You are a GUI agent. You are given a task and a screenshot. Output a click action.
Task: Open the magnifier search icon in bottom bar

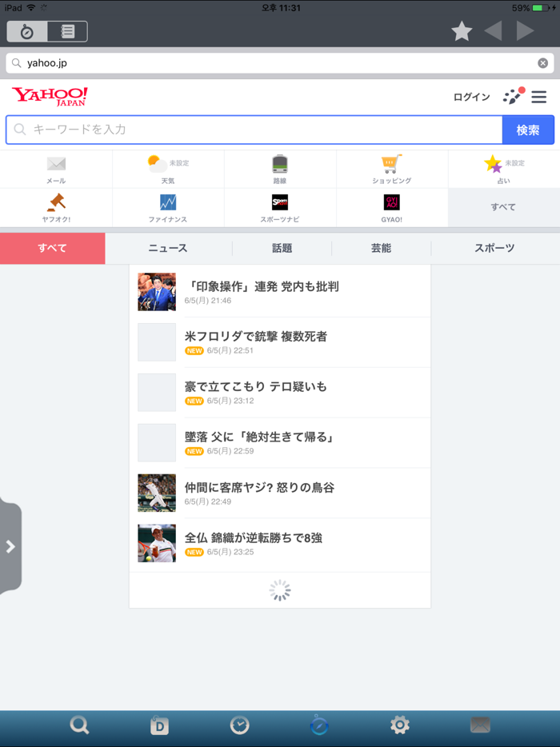click(x=79, y=725)
